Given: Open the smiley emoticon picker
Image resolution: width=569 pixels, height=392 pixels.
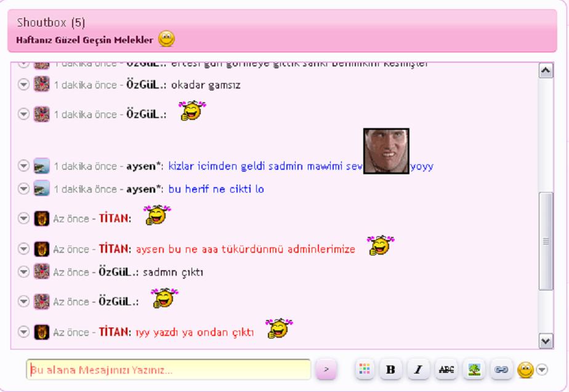Looking at the screenshot, I should (525, 369).
